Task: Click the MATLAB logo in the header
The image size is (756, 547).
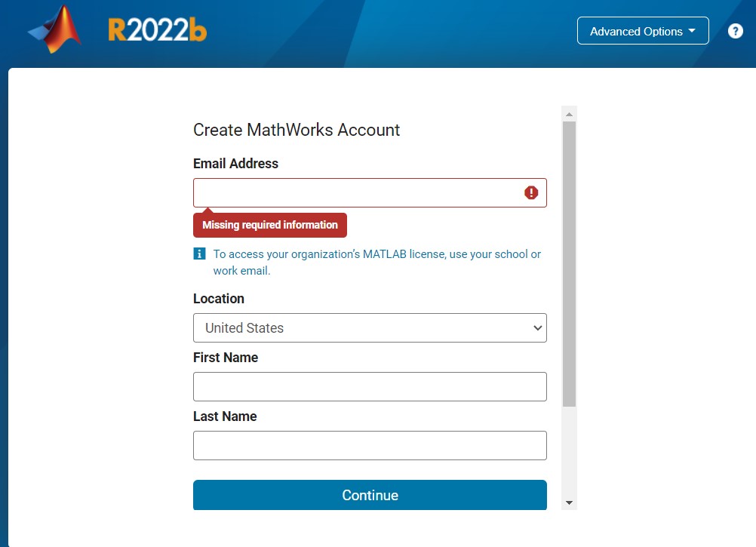Action: pyautogui.click(x=51, y=30)
